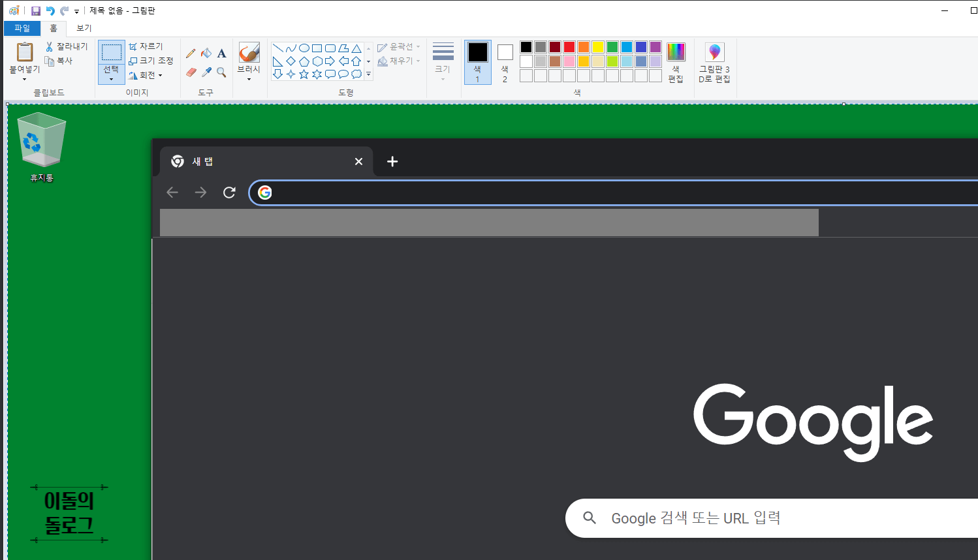
Task: Choose the Left arrow shape
Action: pyautogui.click(x=343, y=61)
